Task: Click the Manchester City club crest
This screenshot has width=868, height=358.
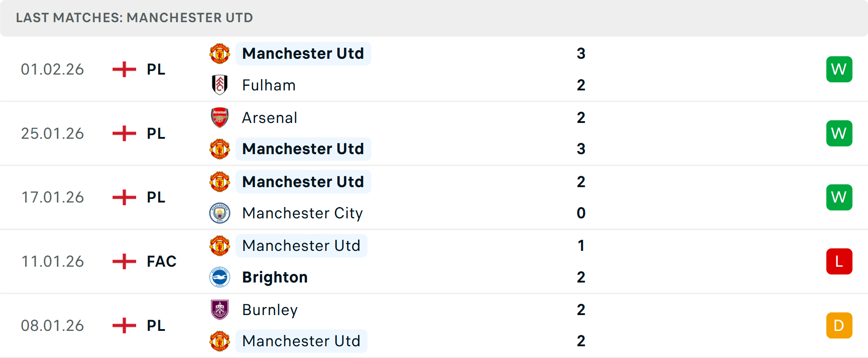Action: click(x=220, y=213)
